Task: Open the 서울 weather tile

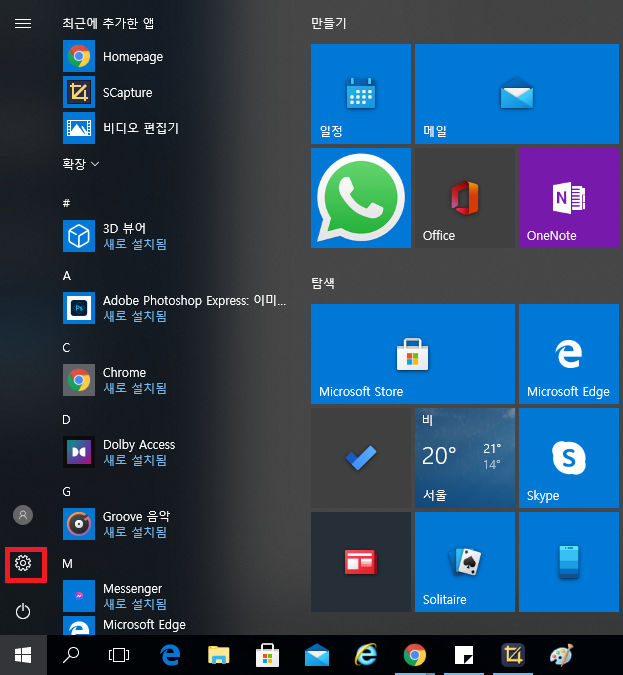Action: [x=465, y=458]
